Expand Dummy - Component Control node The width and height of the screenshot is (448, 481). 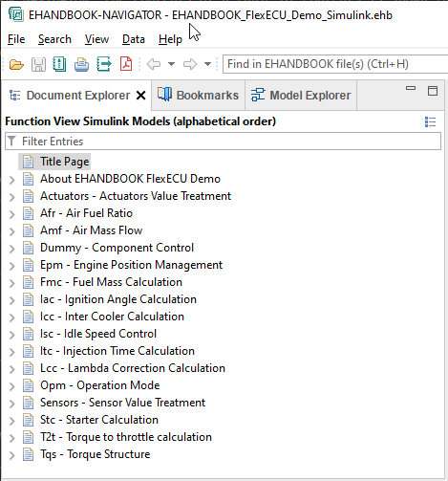pos(12,249)
